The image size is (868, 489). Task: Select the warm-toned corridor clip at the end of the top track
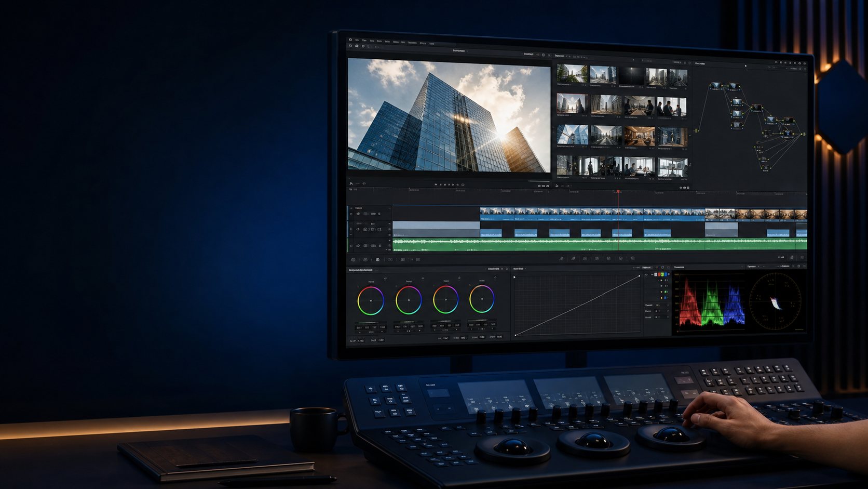point(772,214)
